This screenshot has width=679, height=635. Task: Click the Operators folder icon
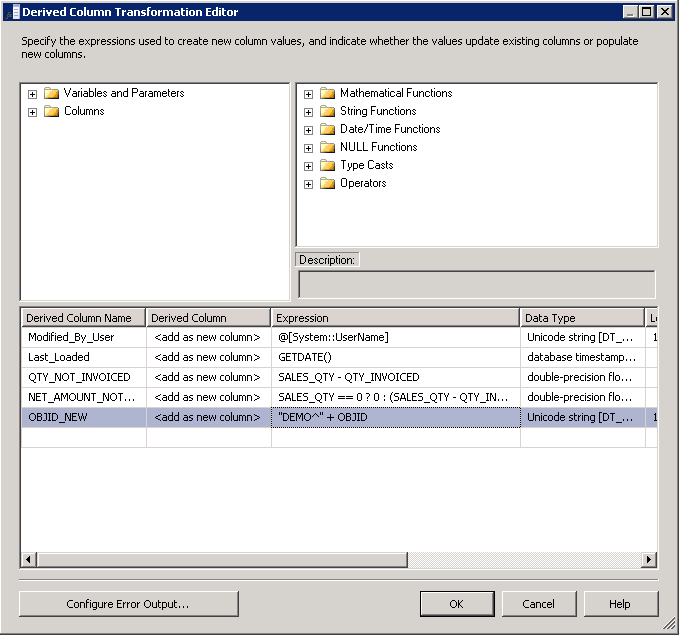click(x=327, y=183)
